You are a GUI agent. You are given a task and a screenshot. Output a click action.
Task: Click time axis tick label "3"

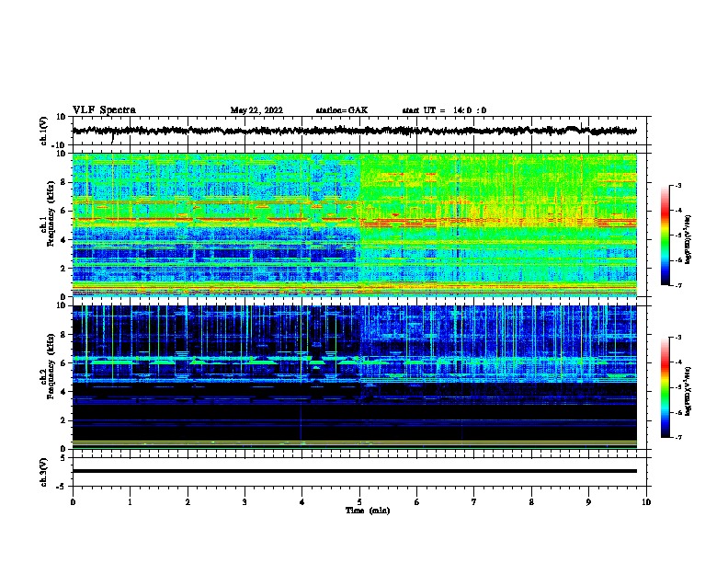tap(245, 502)
